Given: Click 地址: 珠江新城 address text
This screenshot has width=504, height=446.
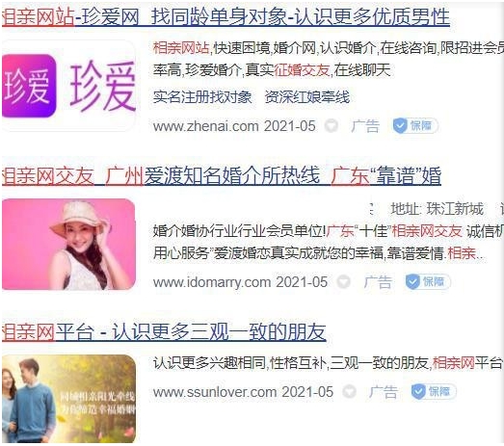Looking at the screenshot, I should pyautogui.click(x=438, y=209).
